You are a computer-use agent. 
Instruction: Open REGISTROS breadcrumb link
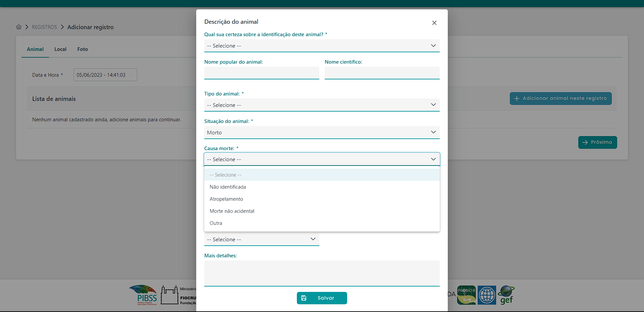click(44, 27)
